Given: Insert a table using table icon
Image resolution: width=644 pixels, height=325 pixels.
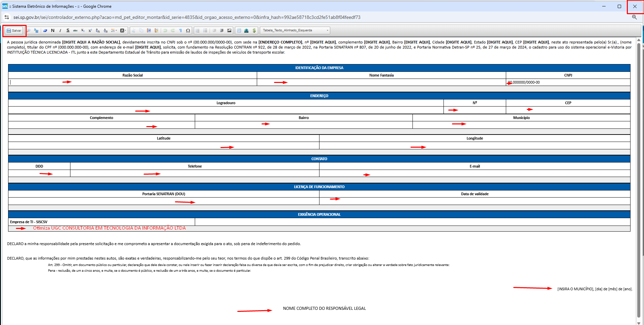Looking at the screenshot, I should tap(239, 31).
